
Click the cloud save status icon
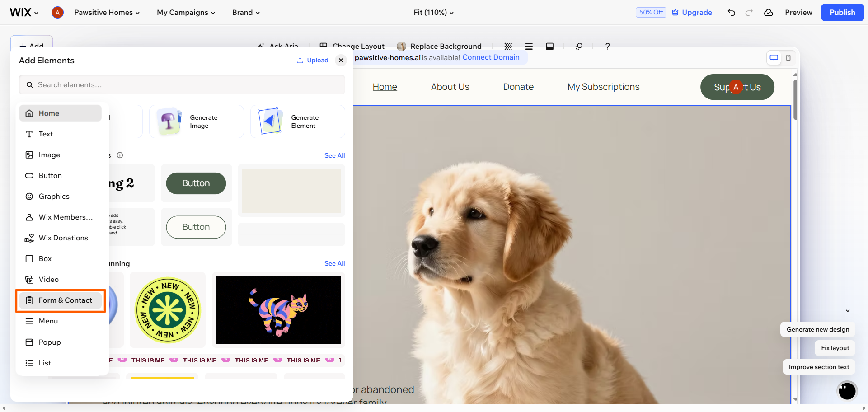coord(768,13)
